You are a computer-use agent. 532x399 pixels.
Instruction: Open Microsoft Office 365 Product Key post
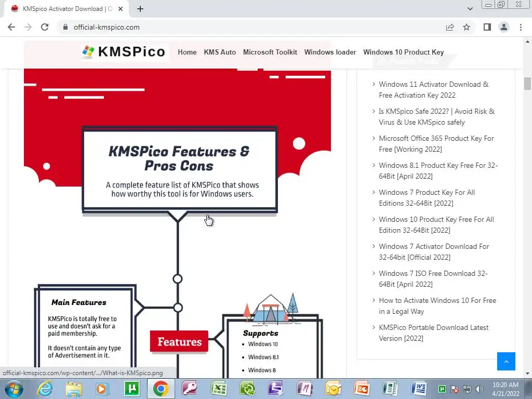pos(436,144)
